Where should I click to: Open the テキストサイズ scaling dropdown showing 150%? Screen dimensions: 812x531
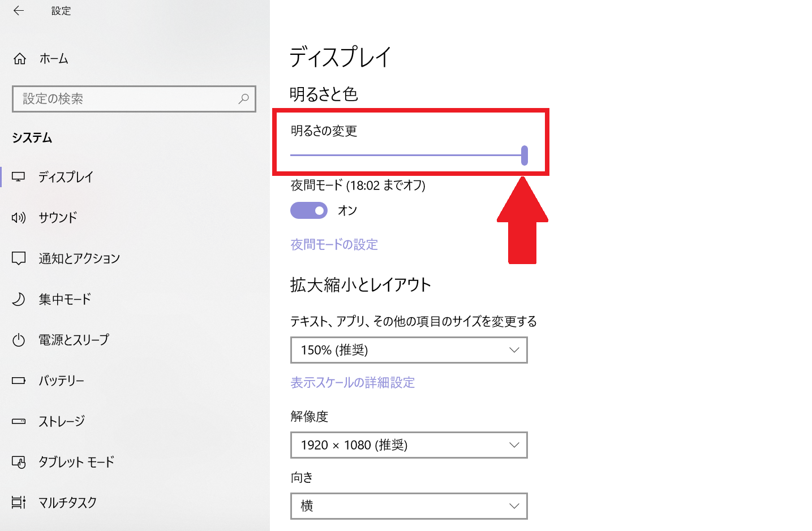click(409, 350)
